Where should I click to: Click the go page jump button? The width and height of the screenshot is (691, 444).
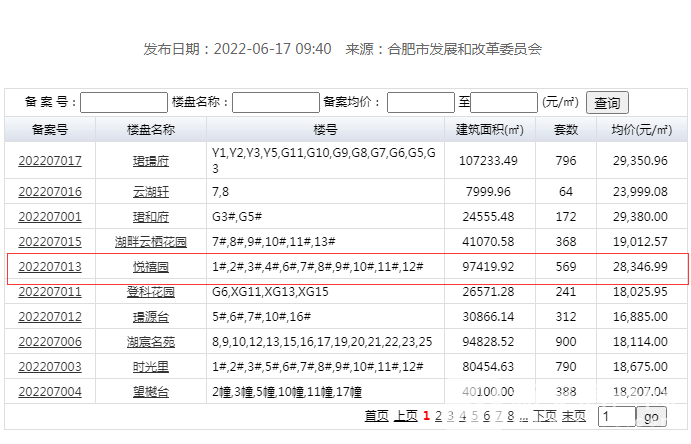(651, 416)
